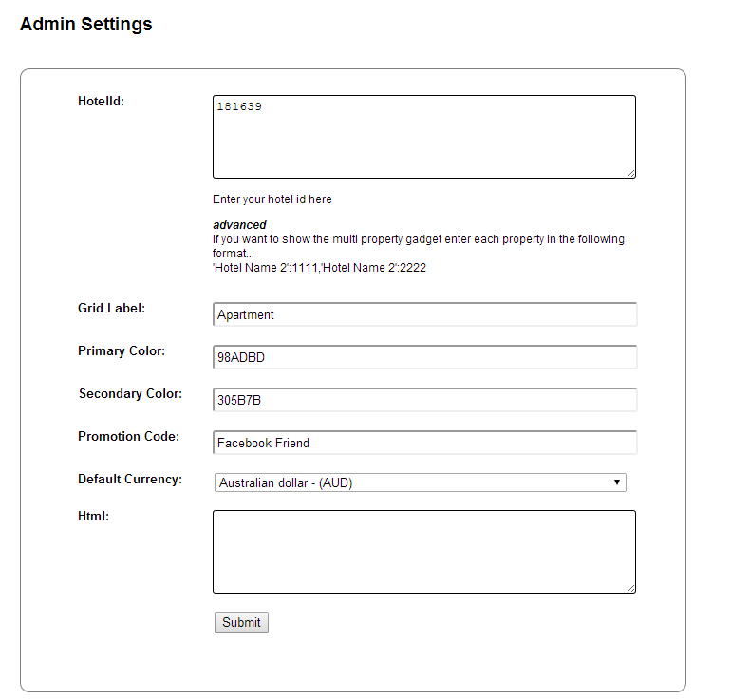Select the Primary Color field containing 98ADBD
The image size is (750, 700).
424,357
